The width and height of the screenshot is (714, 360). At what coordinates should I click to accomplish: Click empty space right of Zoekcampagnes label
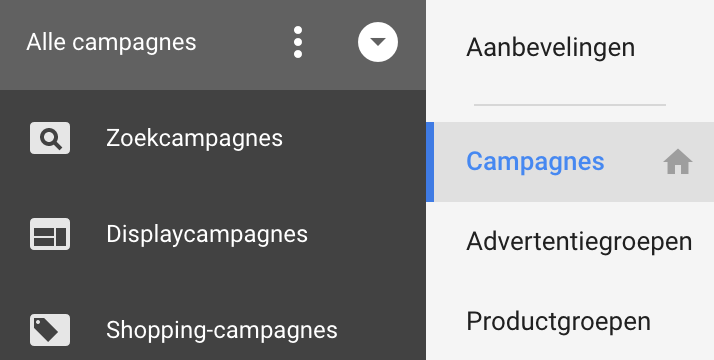pos(353,138)
